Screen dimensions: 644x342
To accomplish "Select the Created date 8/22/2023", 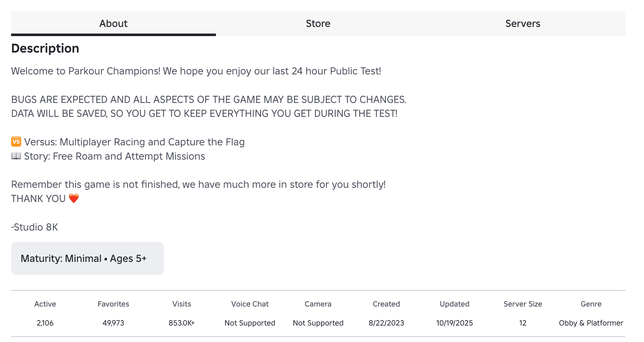I will 386,323.
